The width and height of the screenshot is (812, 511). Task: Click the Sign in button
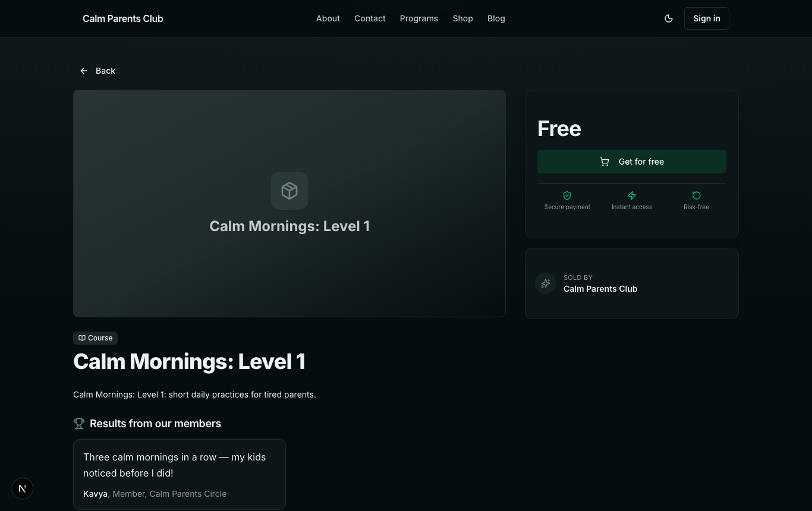[x=707, y=18]
